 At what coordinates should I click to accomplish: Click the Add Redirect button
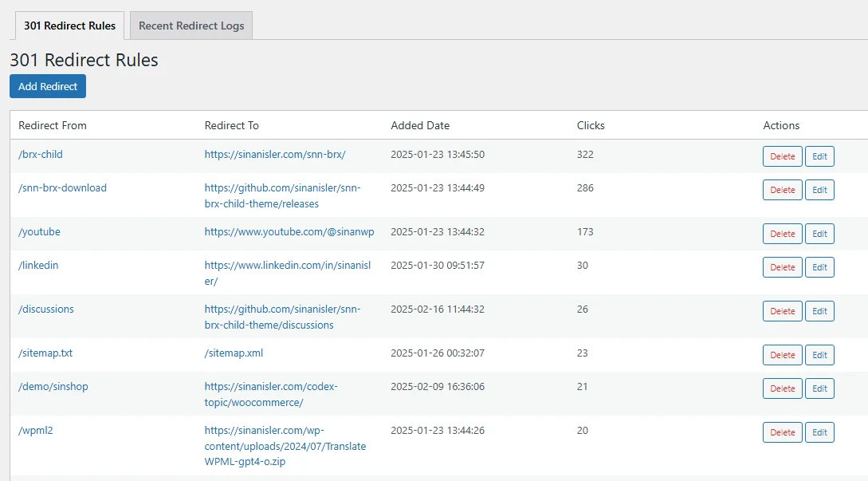point(48,86)
